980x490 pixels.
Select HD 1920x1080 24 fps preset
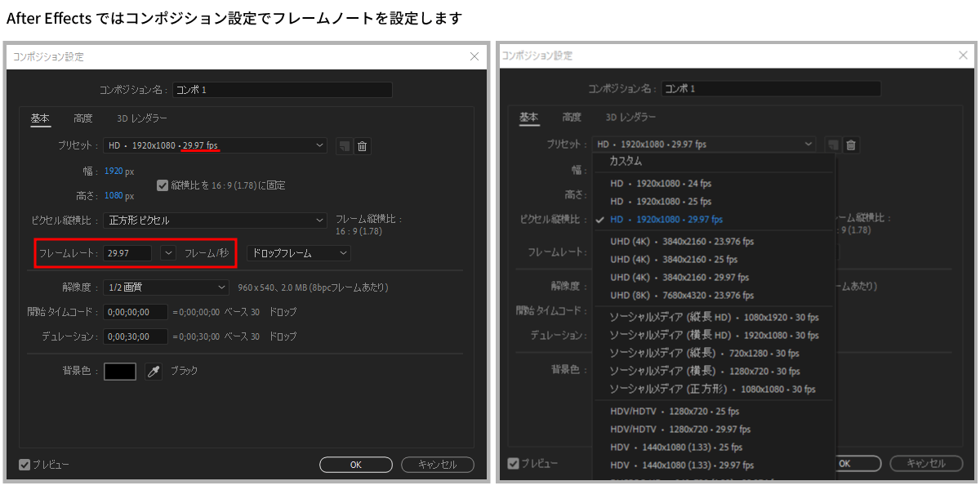[714, 184]
